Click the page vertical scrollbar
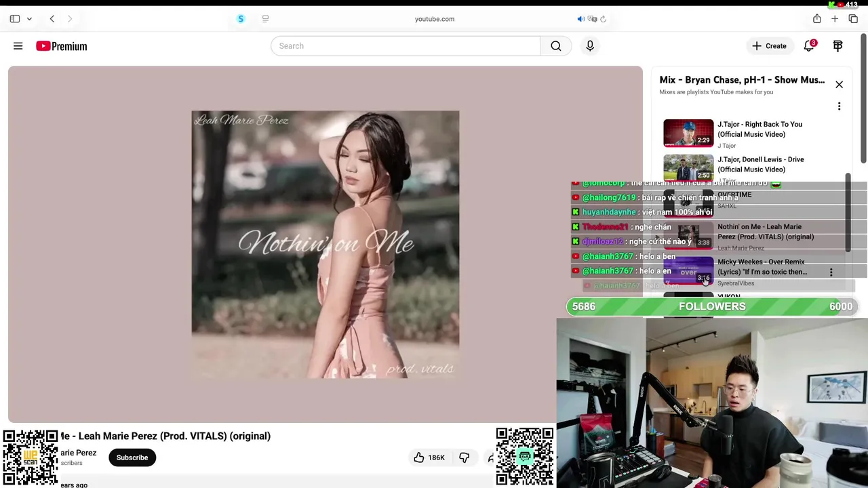Image resolution: width=868 pixels, height=488 pixels. point(864,98)
